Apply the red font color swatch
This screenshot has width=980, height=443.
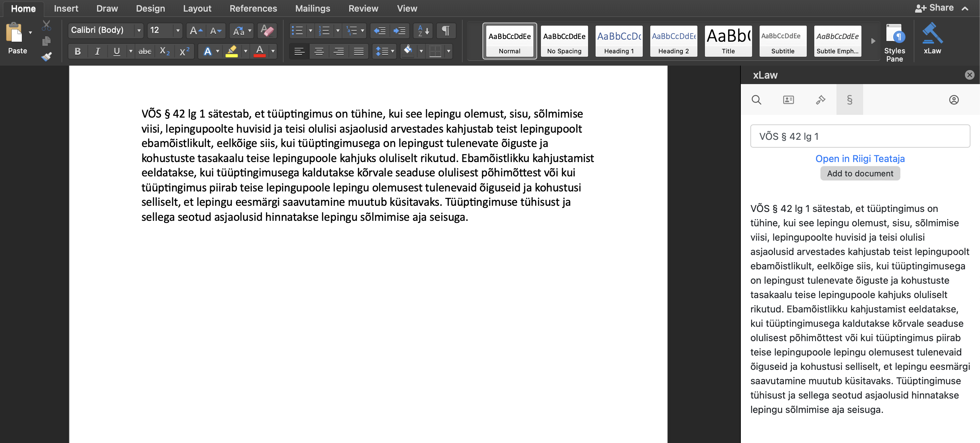pyautogui.click(x=260, y=51)
